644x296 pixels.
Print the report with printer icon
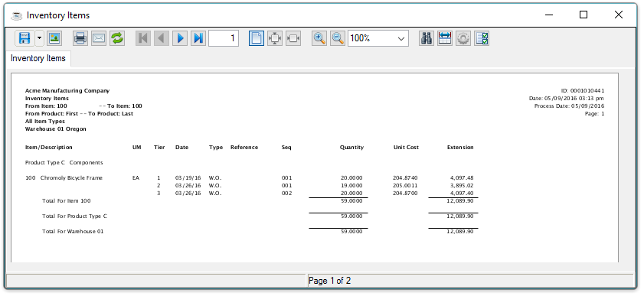[x=80, y=38]
